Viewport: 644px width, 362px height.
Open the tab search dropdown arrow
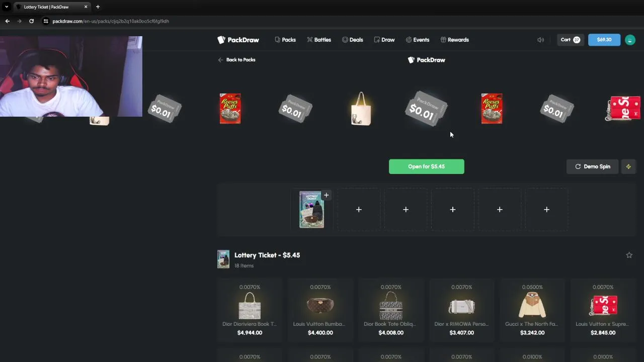[7, 7]
